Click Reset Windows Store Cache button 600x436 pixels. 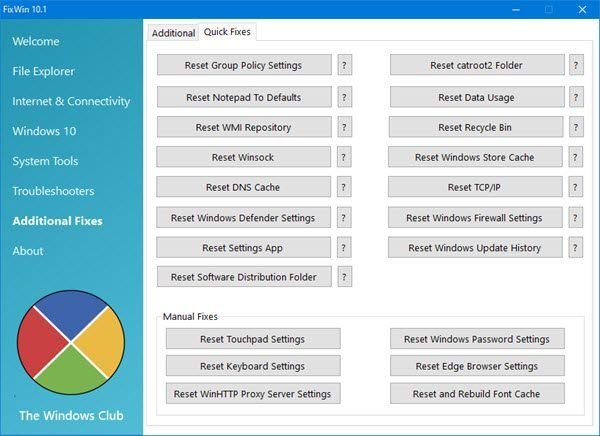[x=475, y=157]
